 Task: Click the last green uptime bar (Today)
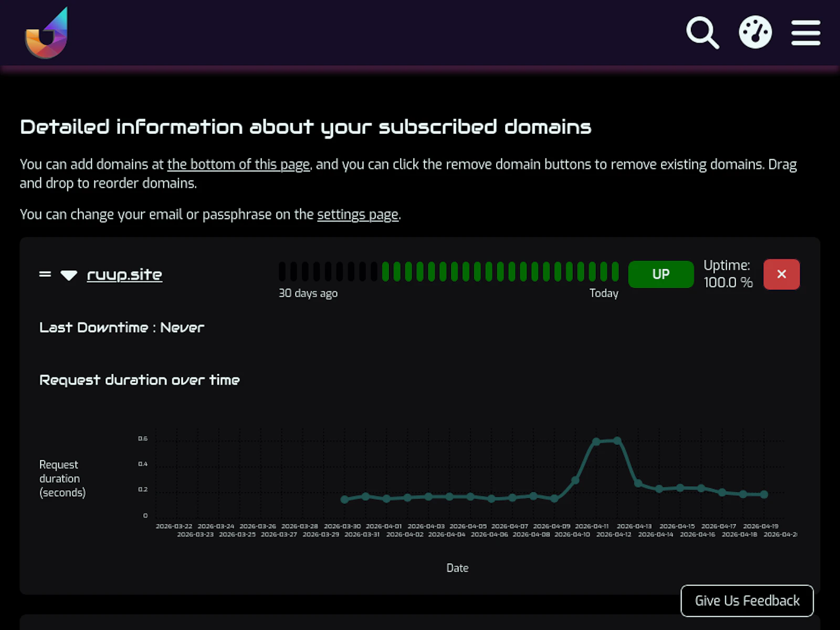click(x=615, y=271)
